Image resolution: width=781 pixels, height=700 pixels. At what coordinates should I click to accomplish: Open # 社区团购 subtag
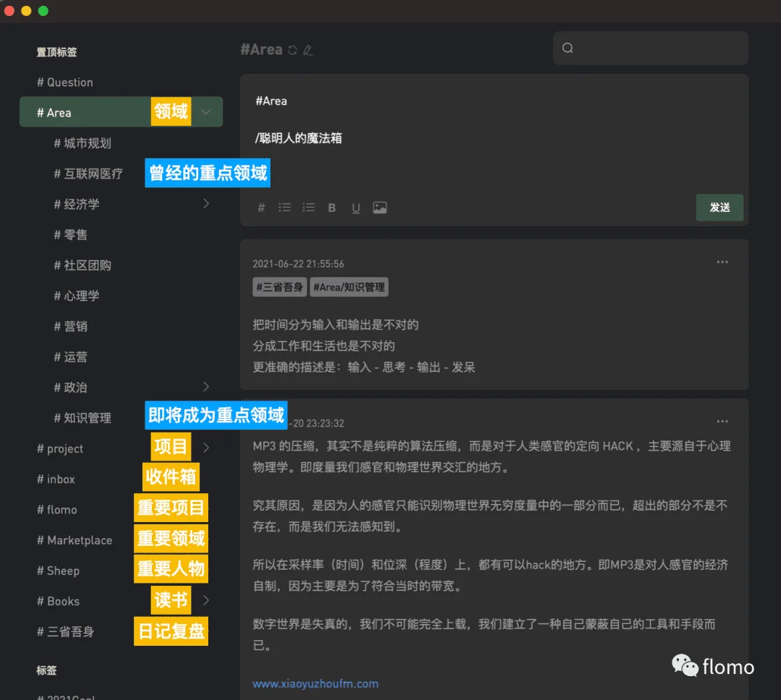[82, 265]
